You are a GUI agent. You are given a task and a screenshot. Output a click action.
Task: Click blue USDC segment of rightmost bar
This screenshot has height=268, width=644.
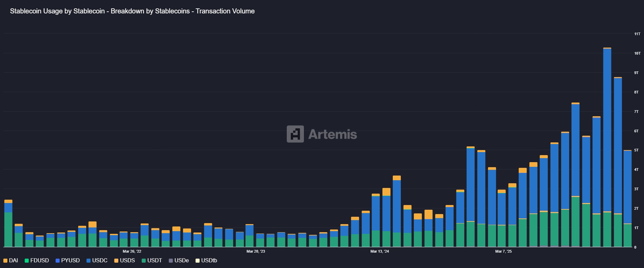click(628, 188)
